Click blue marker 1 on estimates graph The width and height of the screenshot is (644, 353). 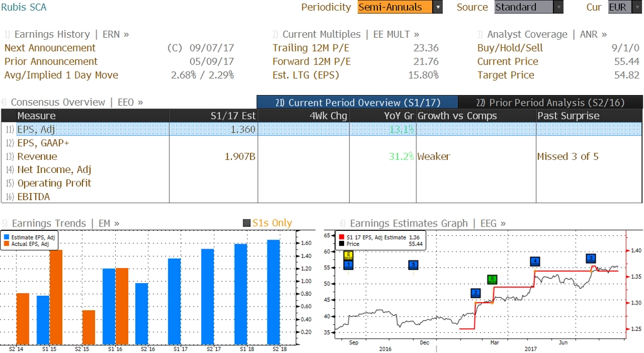tap(348, 265)
